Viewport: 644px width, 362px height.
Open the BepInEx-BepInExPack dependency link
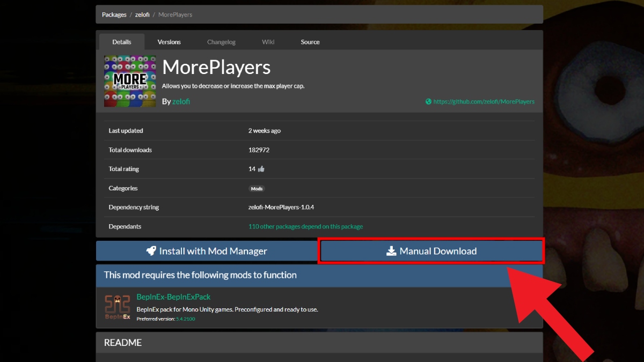(173, 296)
